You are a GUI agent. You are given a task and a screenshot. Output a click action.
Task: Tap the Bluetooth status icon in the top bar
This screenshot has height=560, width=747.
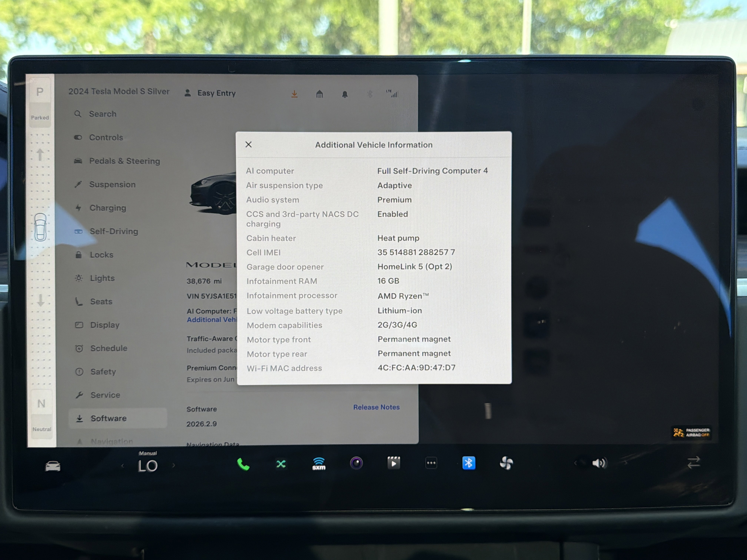tap(370, 94)
